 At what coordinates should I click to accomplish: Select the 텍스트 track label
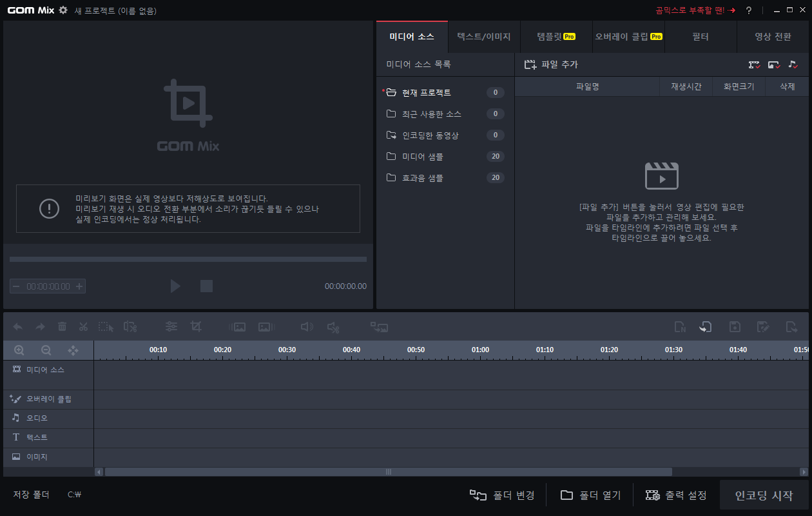[x=48, y=438]
